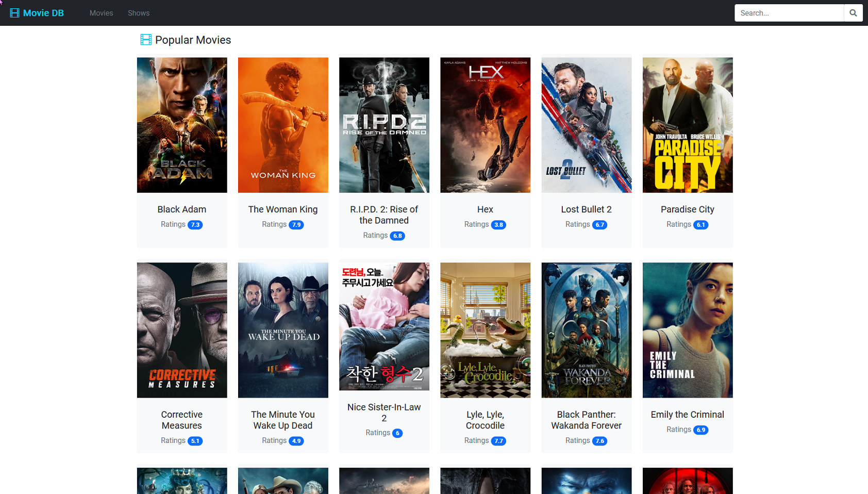The image size is (868, 494).
Task: Click the 6.1 rating badge for Paradise City
Action: click(x=701, y=225)
